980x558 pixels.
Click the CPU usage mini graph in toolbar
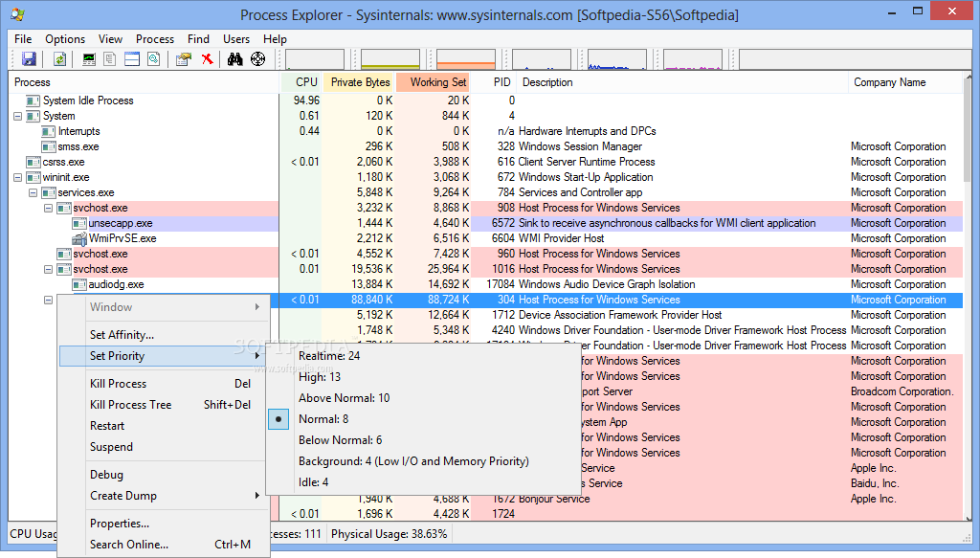tap(316, 58)
